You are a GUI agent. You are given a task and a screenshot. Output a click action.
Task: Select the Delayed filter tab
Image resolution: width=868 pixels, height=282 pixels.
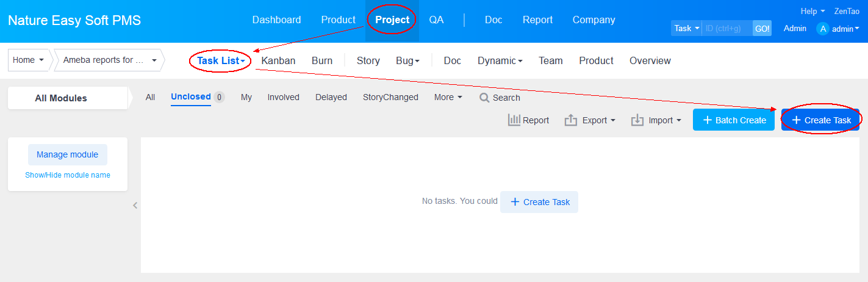(331, 97)
